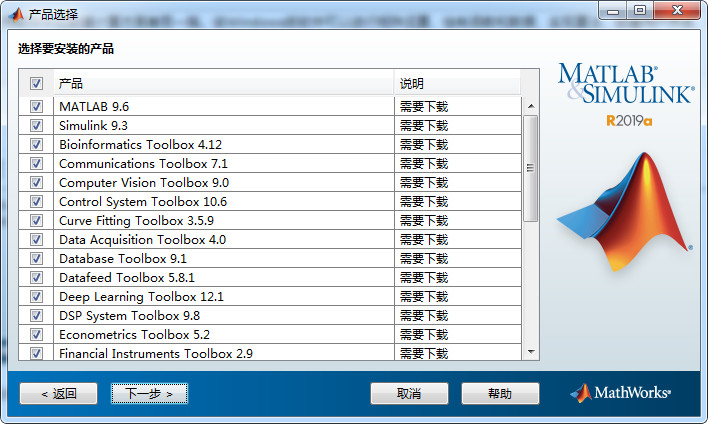Uncheck Computer Vision Toolbox 9.0 checkbox
Image resolution: width=708 pixels, height=424 pixels.
36,182
